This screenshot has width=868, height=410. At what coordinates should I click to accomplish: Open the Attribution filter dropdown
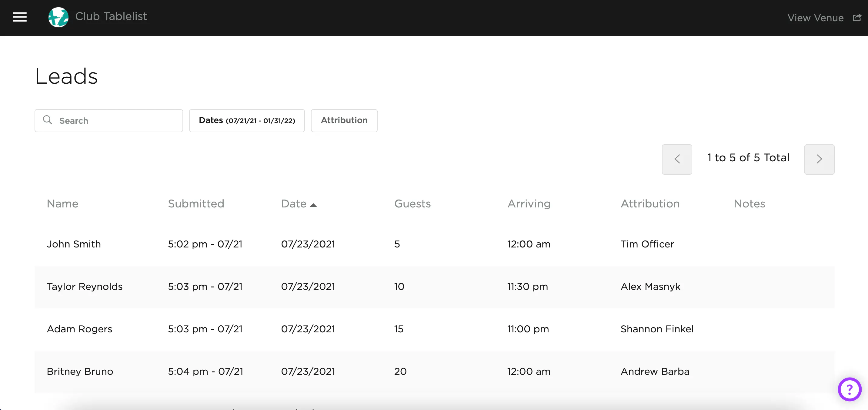click(344, 120)
